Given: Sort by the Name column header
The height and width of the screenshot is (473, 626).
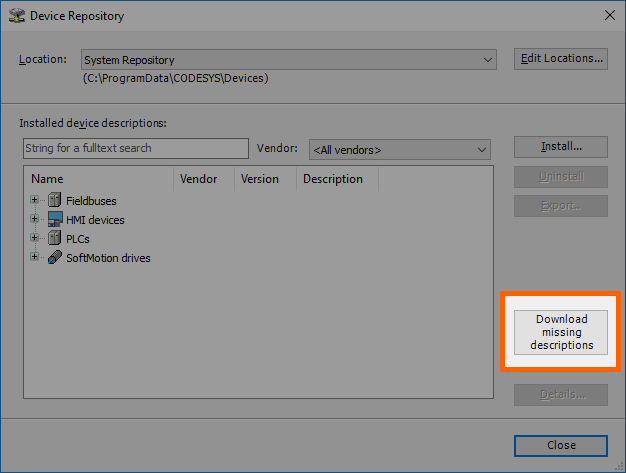Looking at the screenshot, I should point(98,180).
